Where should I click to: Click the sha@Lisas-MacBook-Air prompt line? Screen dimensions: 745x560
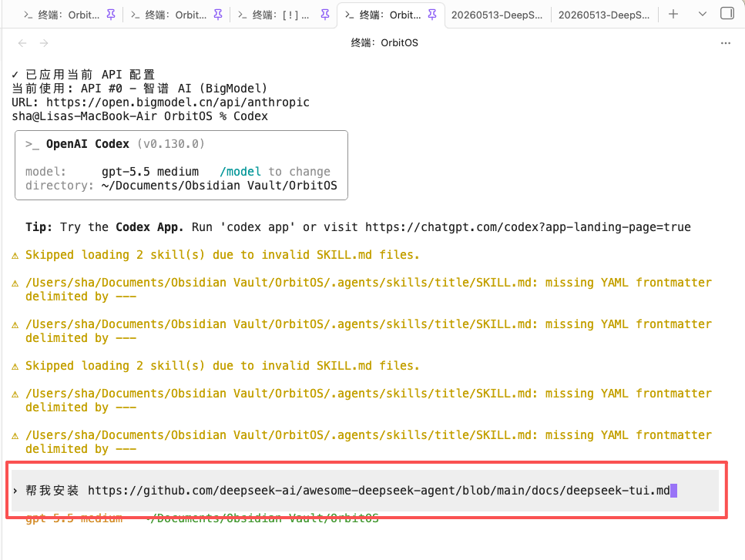tap(139, 116)
